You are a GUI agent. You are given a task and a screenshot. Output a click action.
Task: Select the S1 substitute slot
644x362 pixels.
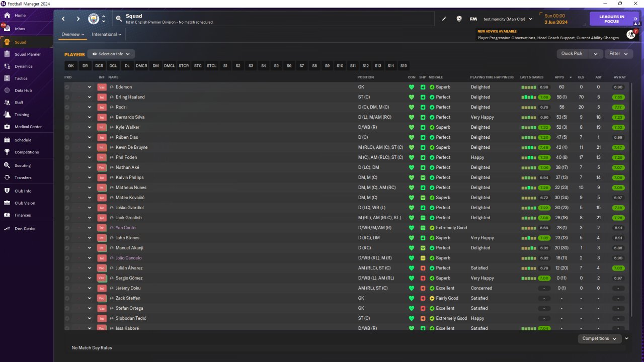coord(225,66)
